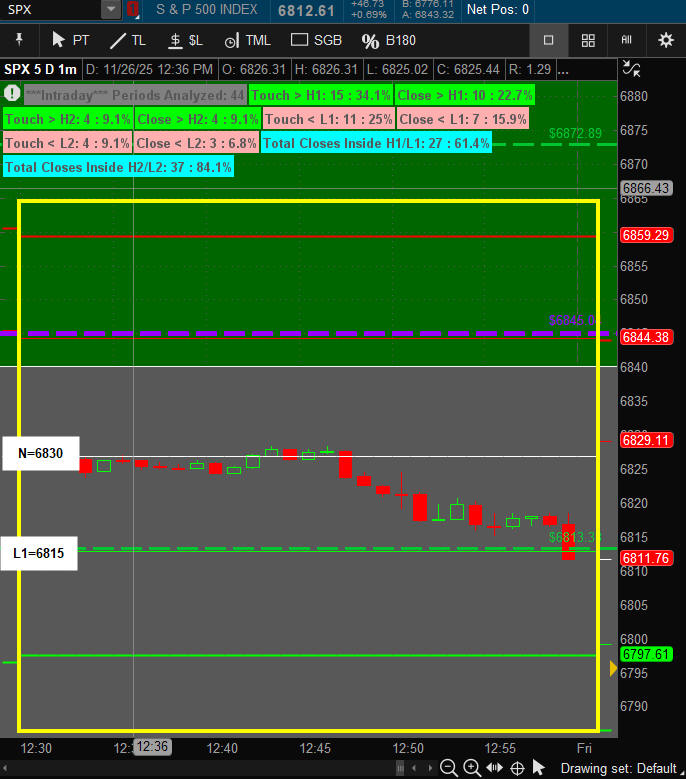This screenshot has width=686, height=779.
Task: Click the price axis auto-scale icon
Action: (632, 70)
